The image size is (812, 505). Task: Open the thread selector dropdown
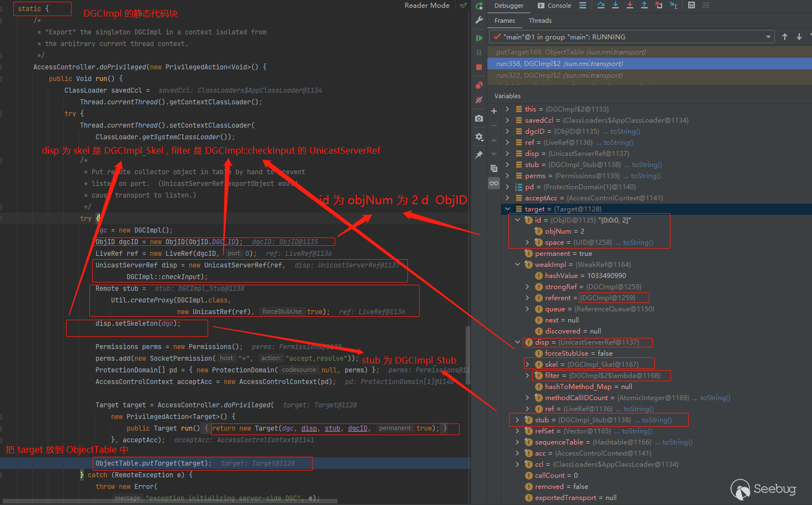click(x=769, y=37)
